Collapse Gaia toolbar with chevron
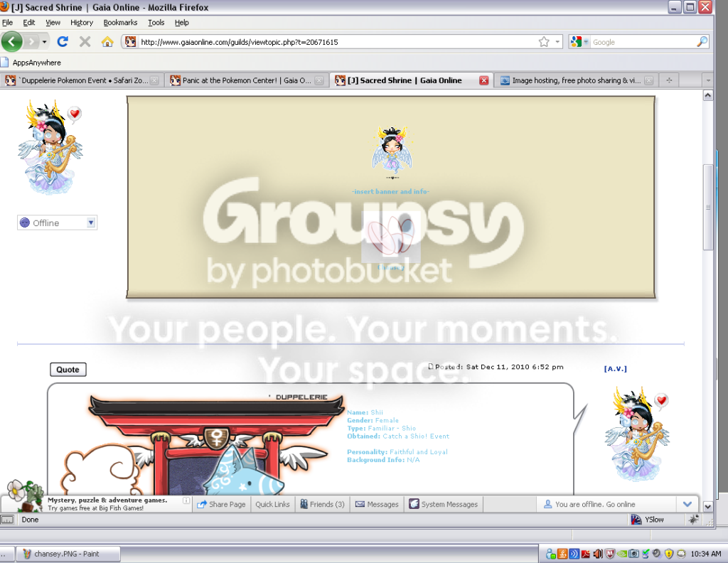Viewport: 728px width, 563px height. click(x=687, y=504)
